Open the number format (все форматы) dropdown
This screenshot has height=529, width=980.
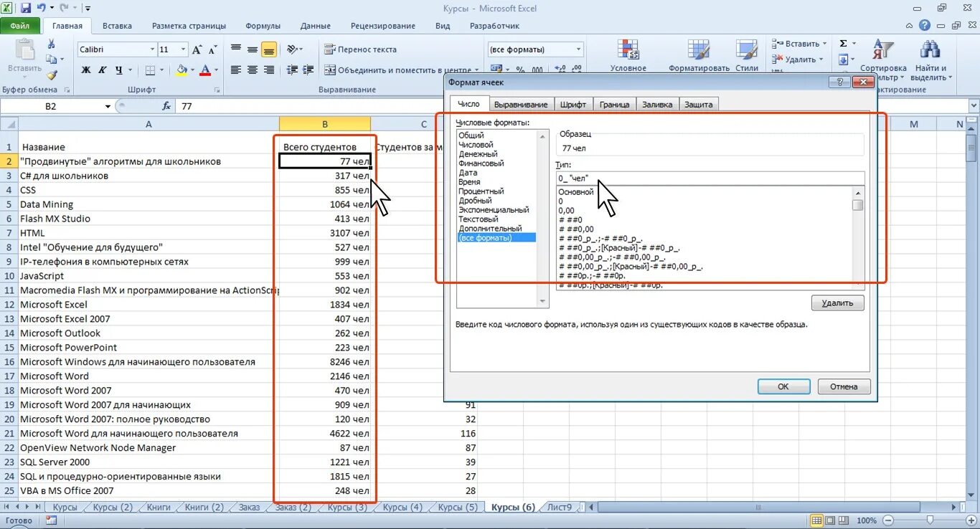click(578, 49)
